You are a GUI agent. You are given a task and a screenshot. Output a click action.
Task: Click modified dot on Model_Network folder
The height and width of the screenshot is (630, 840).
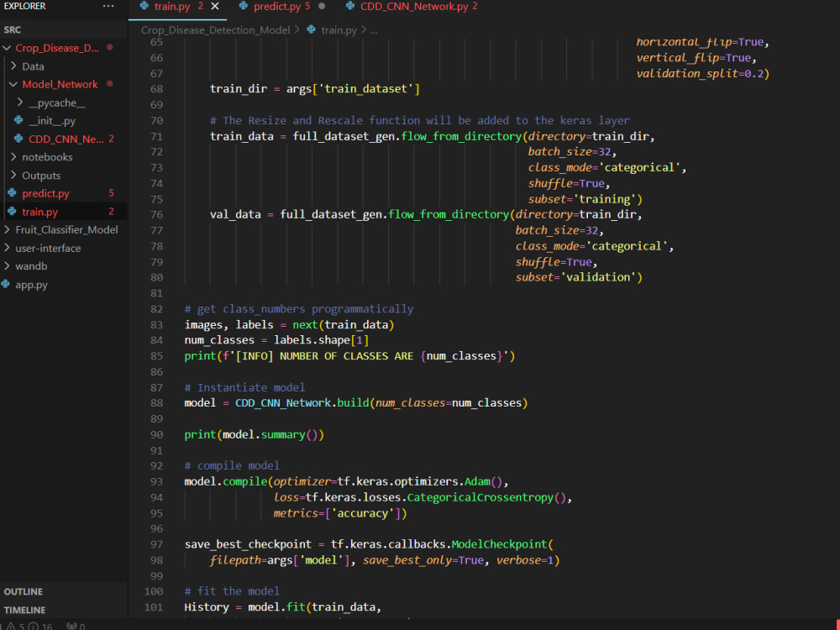pyautogui.click(x=110, y=83)
